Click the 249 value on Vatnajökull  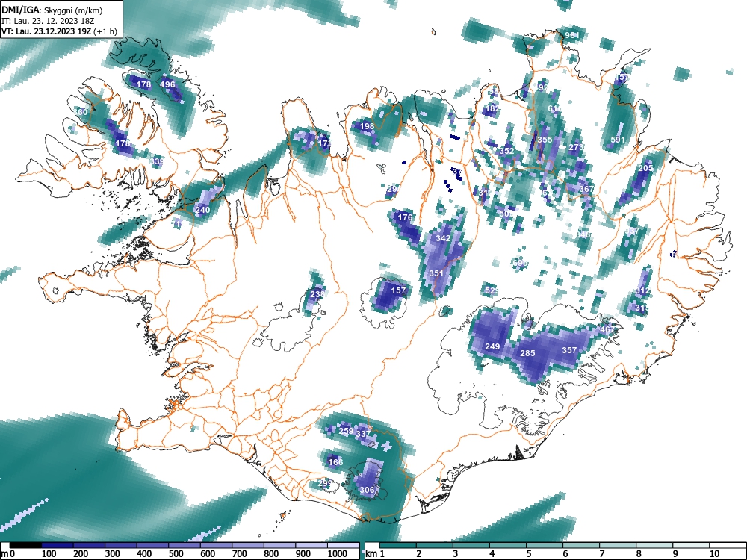pyautogui.click(x=492, y=346)
